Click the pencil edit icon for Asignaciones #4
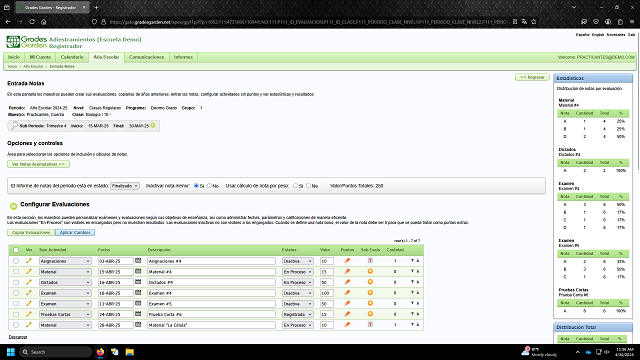 (x=29, y=261)
